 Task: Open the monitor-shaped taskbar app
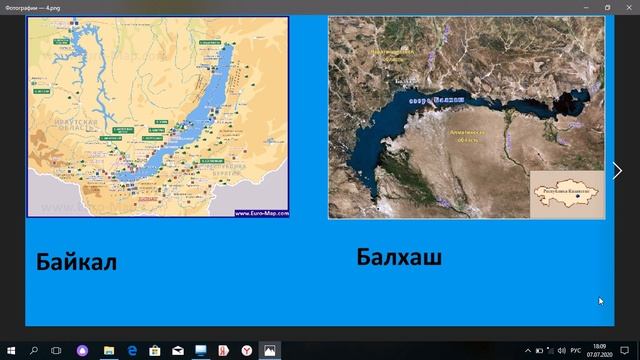(200, 351)
